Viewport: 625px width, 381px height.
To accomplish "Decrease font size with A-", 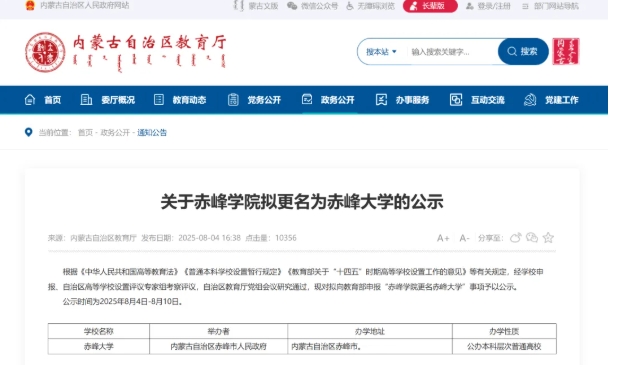I will pyautogui.click(x=464, y=238).
